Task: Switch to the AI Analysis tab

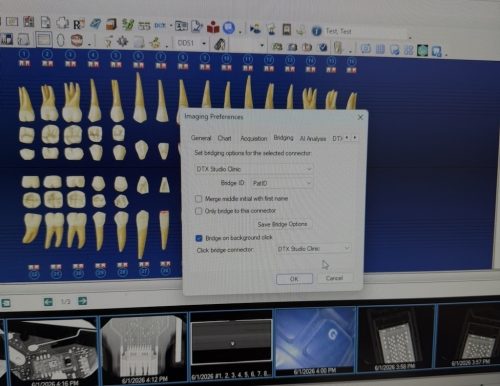Action: 313,139
